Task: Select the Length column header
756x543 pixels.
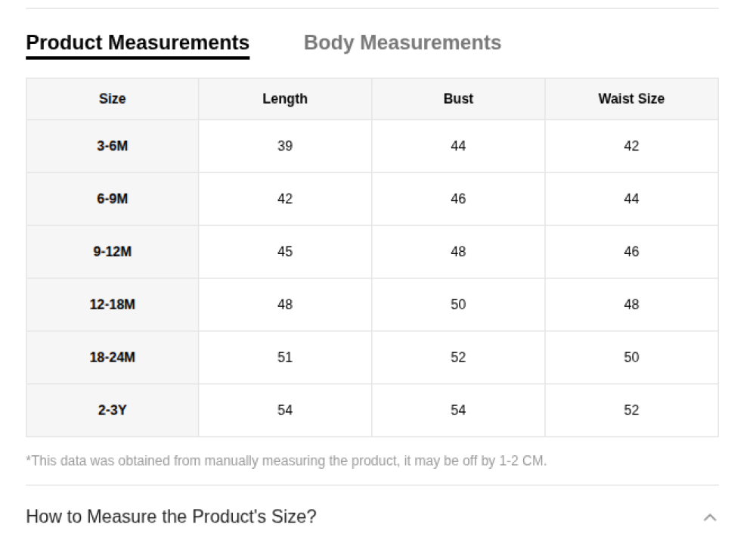Action: pyautogui.click(x=285, y=99)
